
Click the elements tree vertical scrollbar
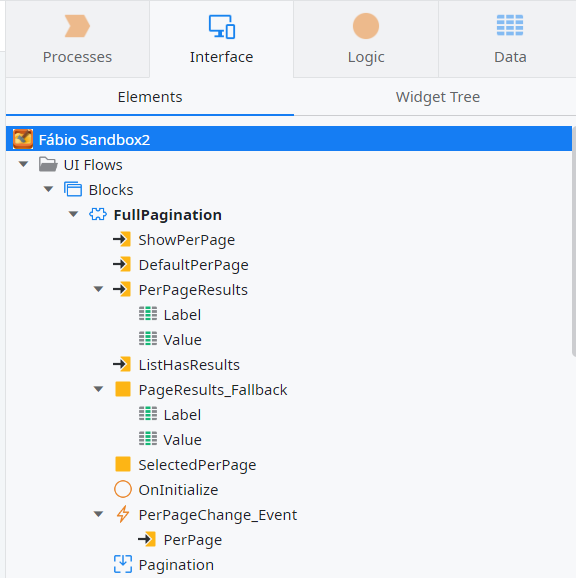pos(574,241)
